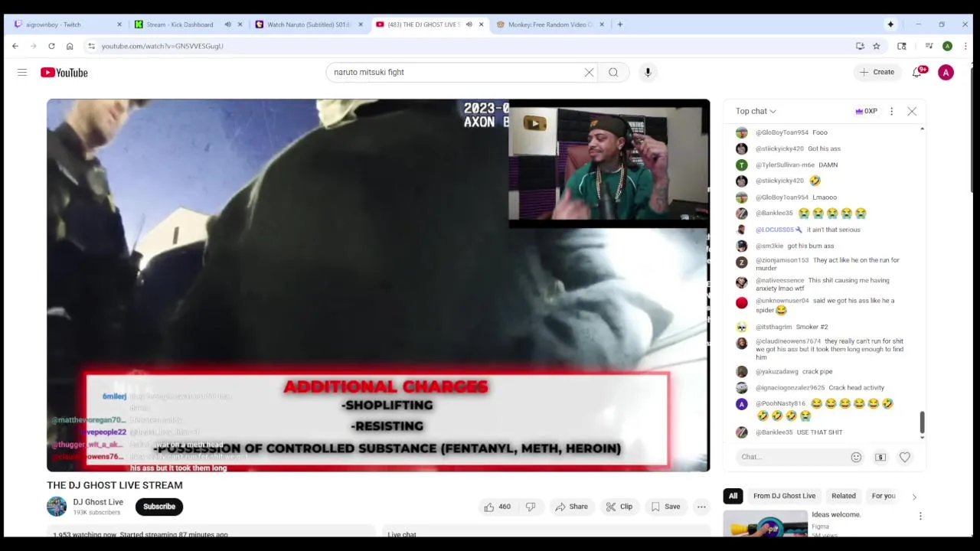Open a new browser tab
This screenshot has width=980, height=551.
620,24
